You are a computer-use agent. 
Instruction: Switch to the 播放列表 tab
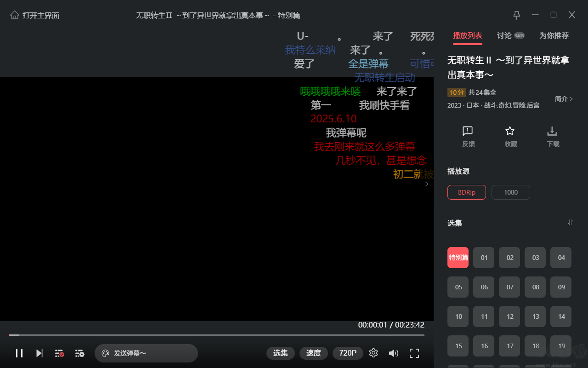pos(468,35)
